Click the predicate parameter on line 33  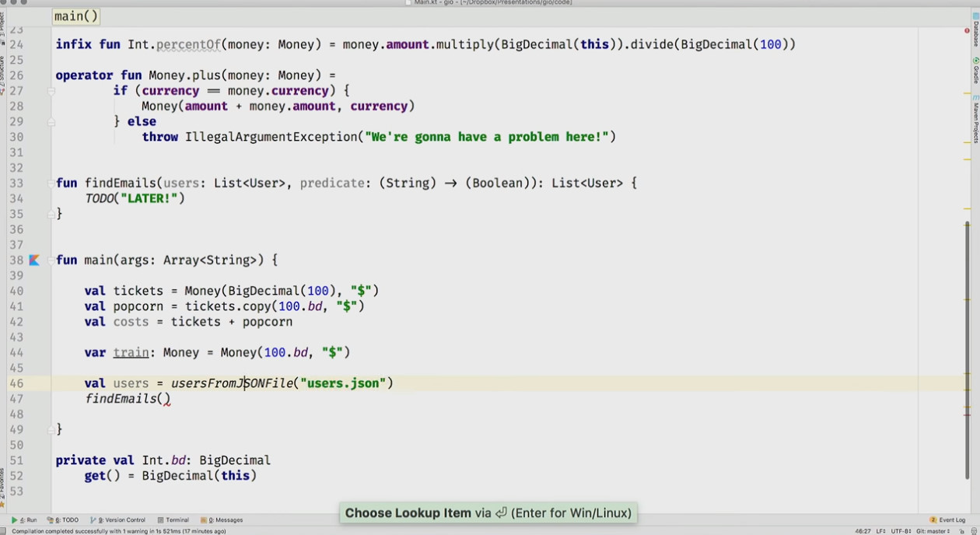point(332,184)
